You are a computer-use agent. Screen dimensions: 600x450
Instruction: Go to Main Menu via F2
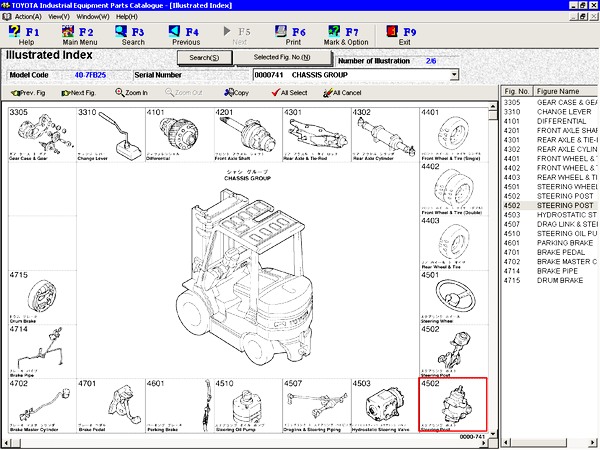pyautogui.click(x=80, y=35)
